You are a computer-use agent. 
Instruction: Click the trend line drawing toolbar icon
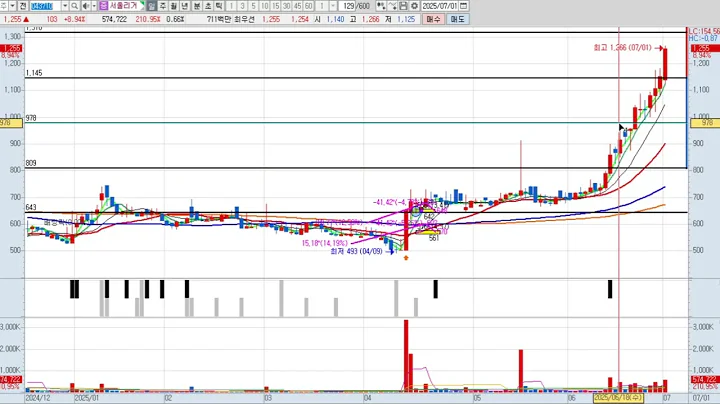pos(392,6)
